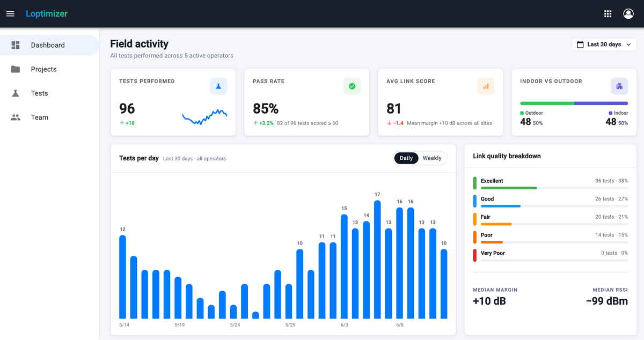644x340 pixels.
Task: Click the Tests Performed sparkline chart
Action: pyautogui.click(x=204, y=117)
